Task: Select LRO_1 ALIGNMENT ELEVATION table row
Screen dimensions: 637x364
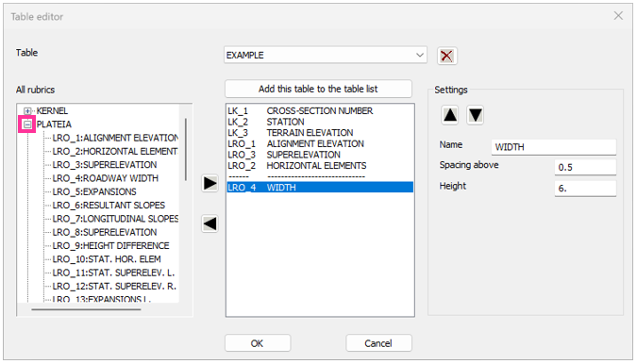Action: (x=320, y=143)
